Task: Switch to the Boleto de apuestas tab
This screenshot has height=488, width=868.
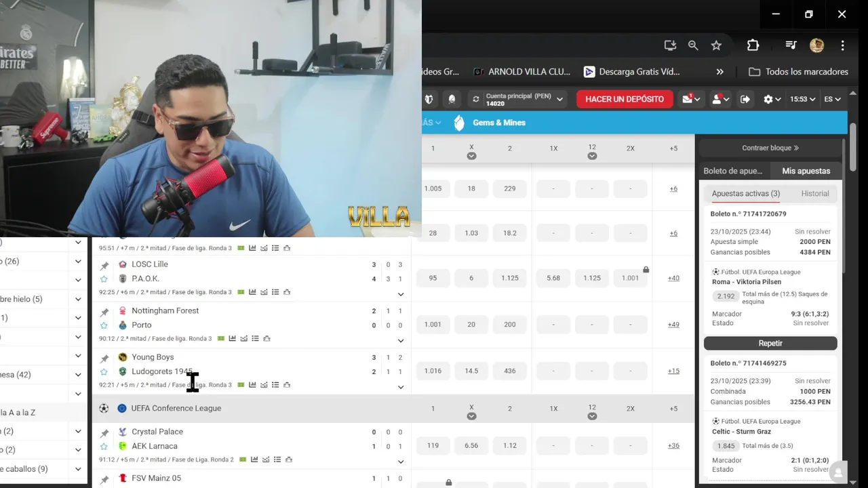Action: pyautogui.click(x=732, y=171)
